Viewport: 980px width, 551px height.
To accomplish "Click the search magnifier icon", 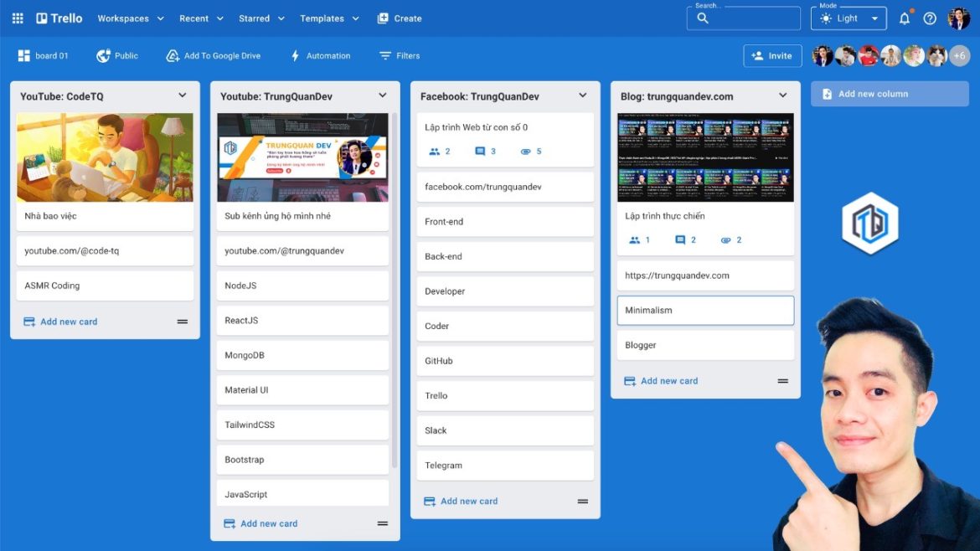I will [x=702, y=18].
